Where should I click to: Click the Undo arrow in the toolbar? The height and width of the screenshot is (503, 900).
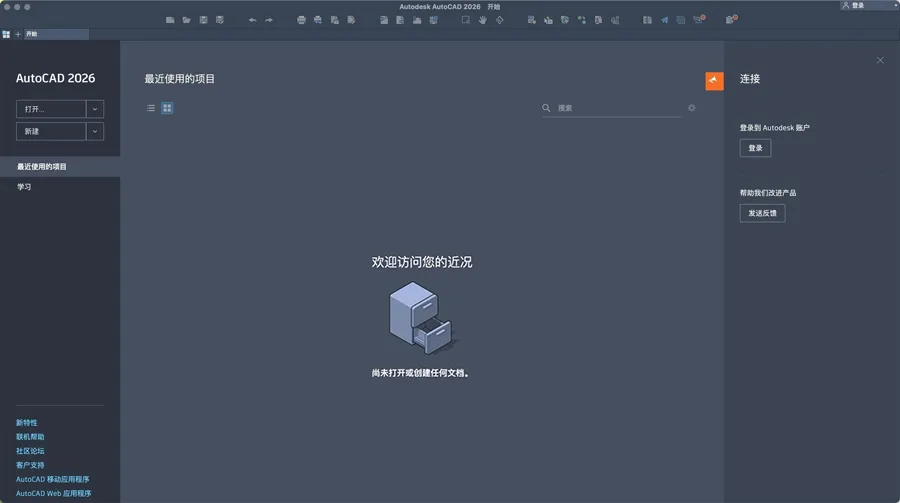pyautogui.click(x=252, y=20)
